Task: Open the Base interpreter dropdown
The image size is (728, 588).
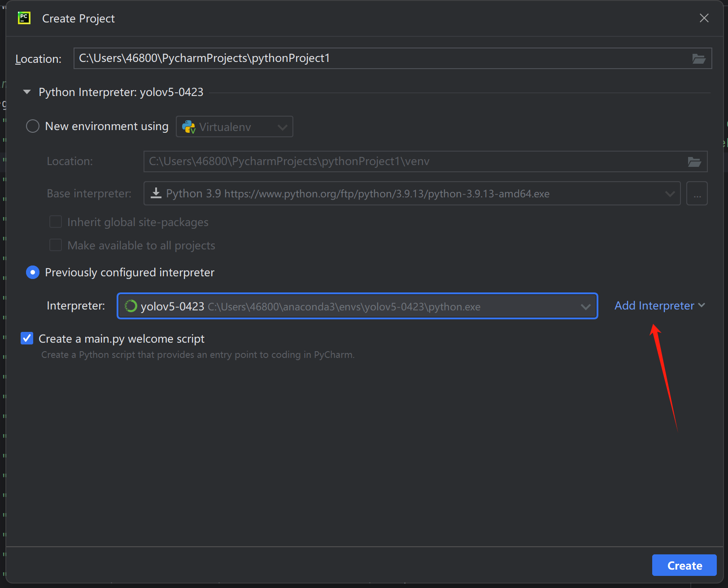Action: [670, 194]
